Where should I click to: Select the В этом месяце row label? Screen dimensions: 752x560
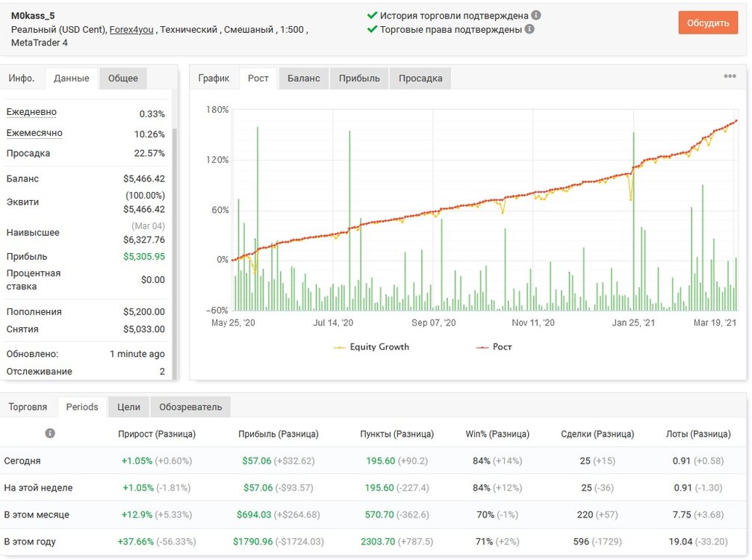(37, 514)
